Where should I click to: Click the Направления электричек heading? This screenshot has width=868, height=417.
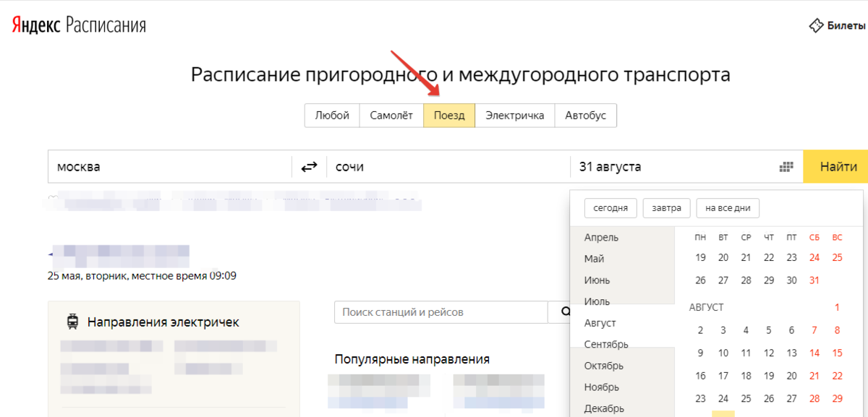tap(163, 322)
